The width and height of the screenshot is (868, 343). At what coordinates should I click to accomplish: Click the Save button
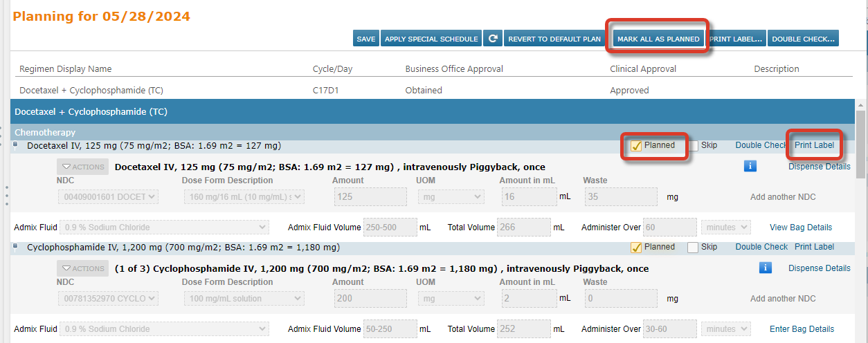(366, 39)
